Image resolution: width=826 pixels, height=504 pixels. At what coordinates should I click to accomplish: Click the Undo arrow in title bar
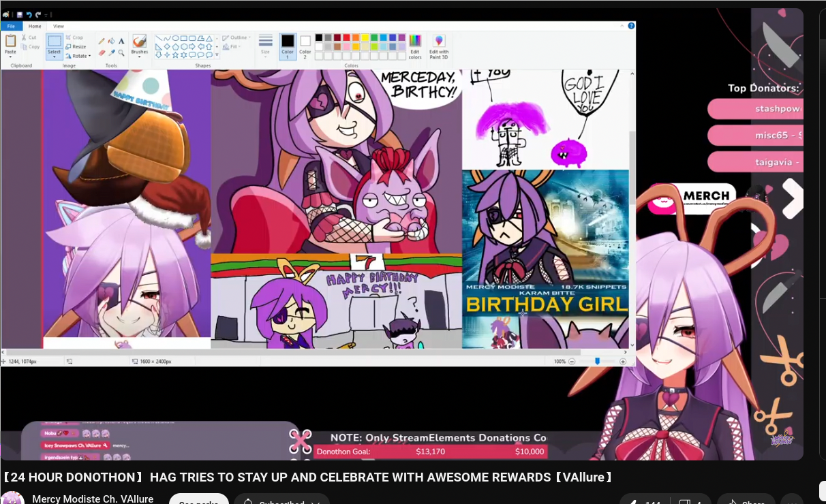pyautogui.click(x=29, y=14)
